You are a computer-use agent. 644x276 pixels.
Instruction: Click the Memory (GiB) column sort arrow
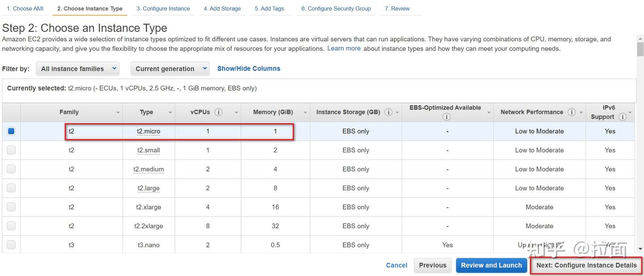305,113
